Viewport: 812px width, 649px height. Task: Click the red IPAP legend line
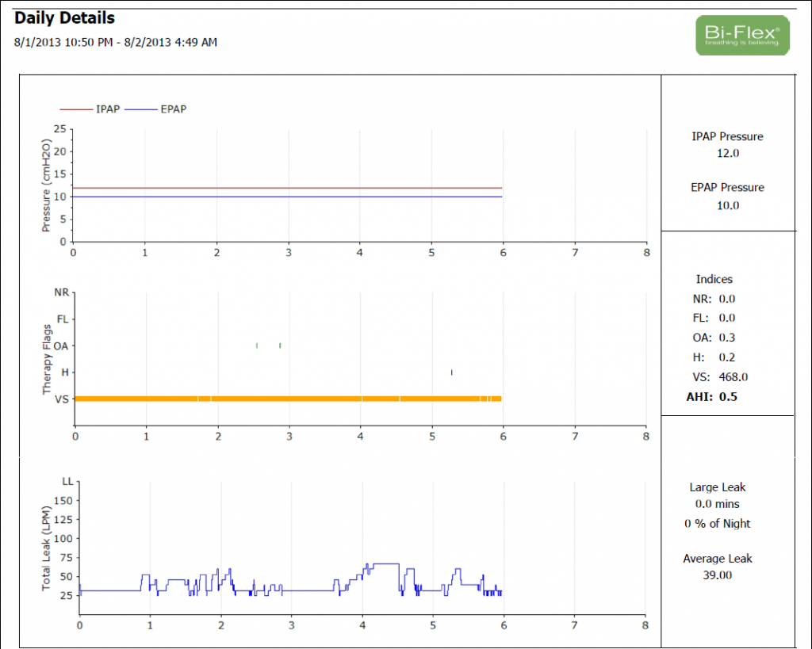(x=76, y=109)
